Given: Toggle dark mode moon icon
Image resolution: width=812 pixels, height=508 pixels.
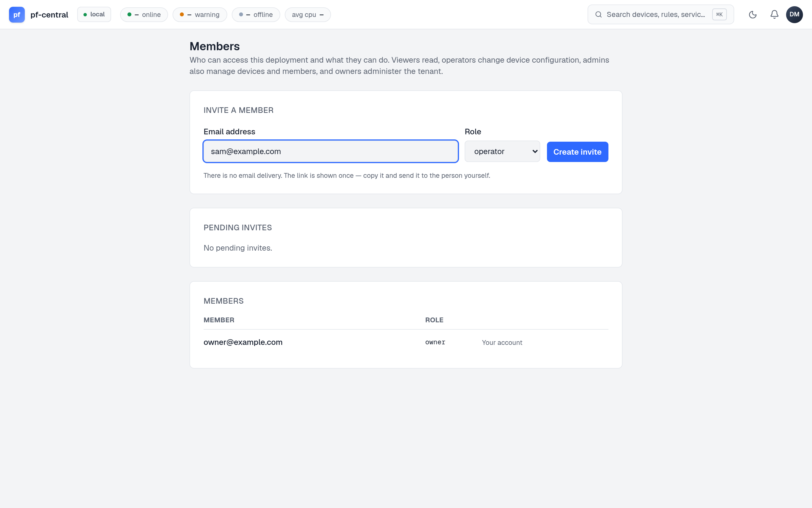Looking at the screenshot, I should coord(753,14).
